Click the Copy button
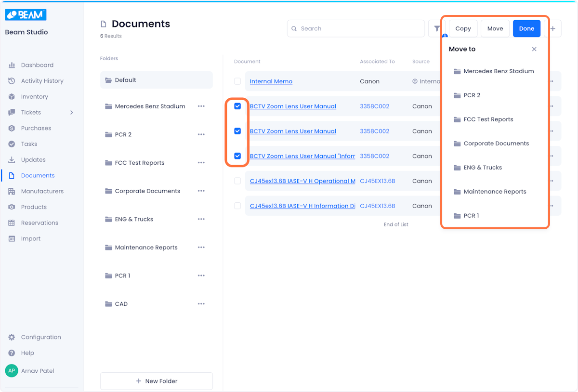Viewport: 578px width, 392px height. [x=463, y=28]
